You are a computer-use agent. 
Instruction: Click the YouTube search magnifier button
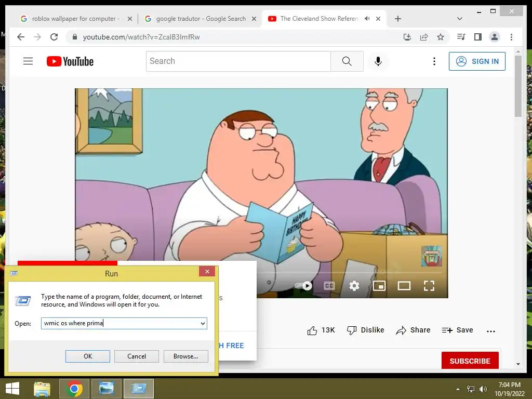click(x=347, y=61)
